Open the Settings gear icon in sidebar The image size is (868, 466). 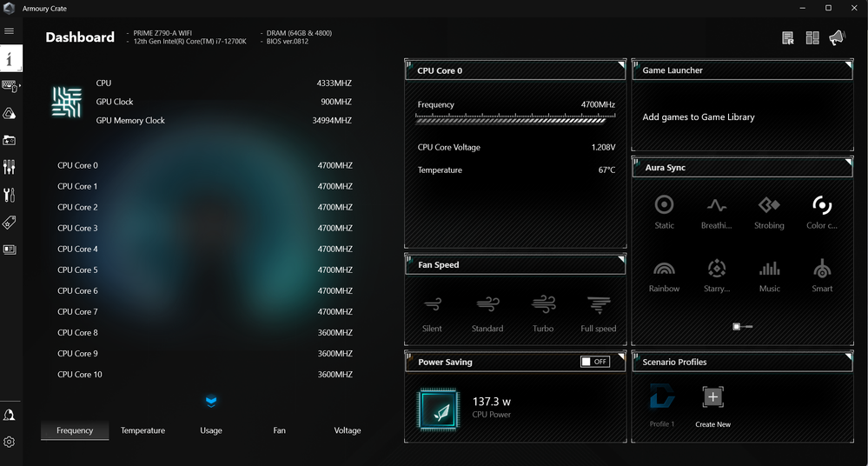click(10, 442)
